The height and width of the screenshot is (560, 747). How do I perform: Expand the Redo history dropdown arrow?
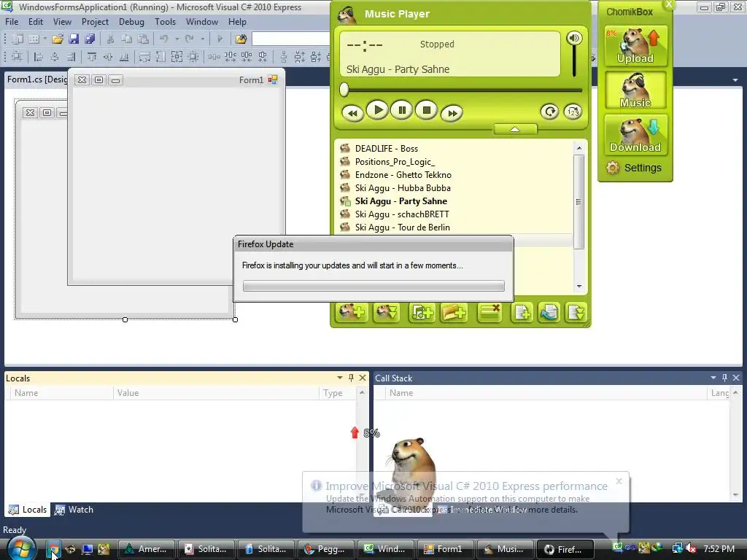[203, 39]
